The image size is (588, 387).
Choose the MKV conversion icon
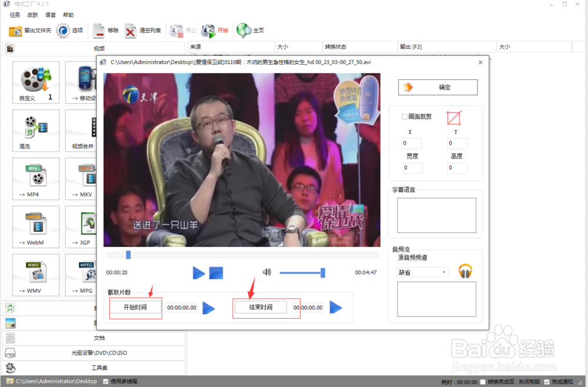tap(82, 178)
